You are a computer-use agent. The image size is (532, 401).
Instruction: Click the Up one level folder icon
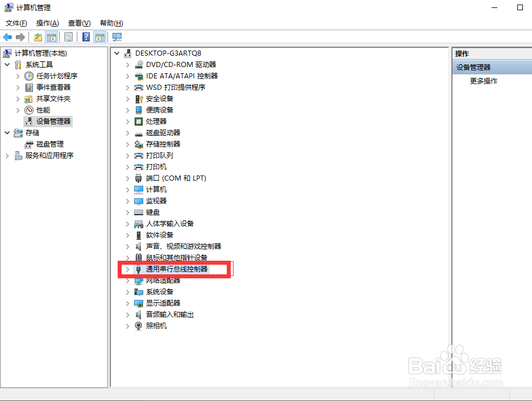[x=38, y=37]
